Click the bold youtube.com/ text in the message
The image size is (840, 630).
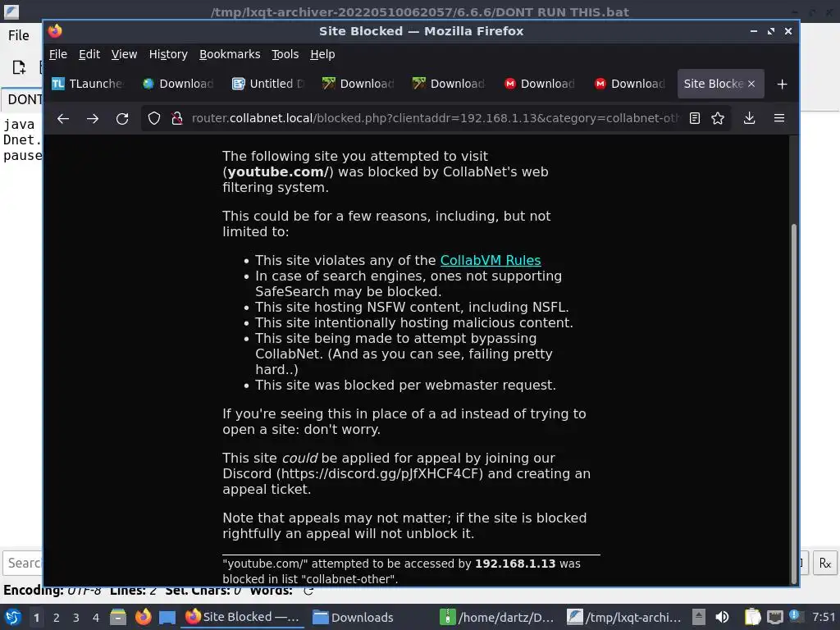point(276,172)
